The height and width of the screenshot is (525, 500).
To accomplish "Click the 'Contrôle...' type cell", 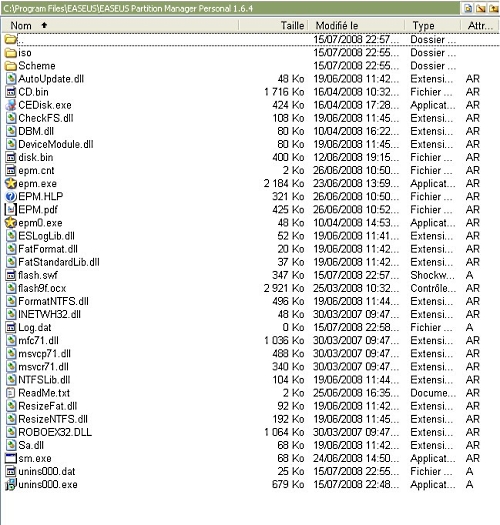I will tap(433, 288).
